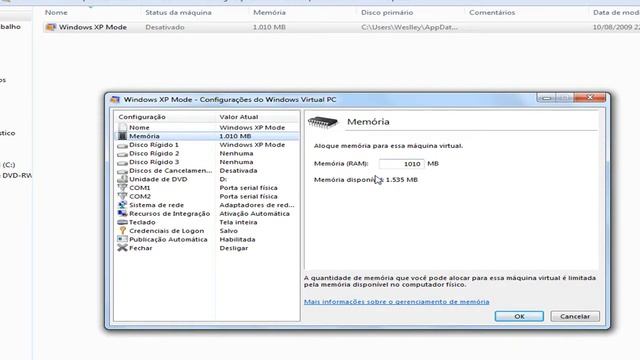
Task: Click the Tela inteira value for Teclado
Action: click(x=238, y=222)
